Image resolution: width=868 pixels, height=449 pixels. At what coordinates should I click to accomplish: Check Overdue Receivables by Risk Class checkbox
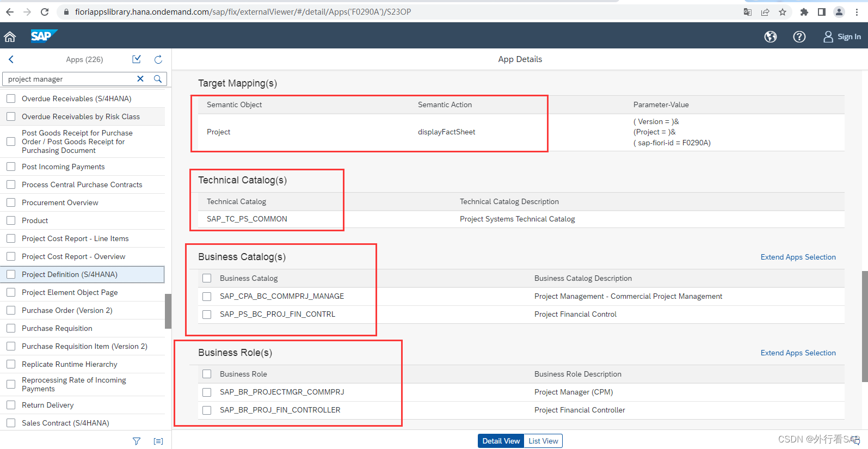[11, 116]
